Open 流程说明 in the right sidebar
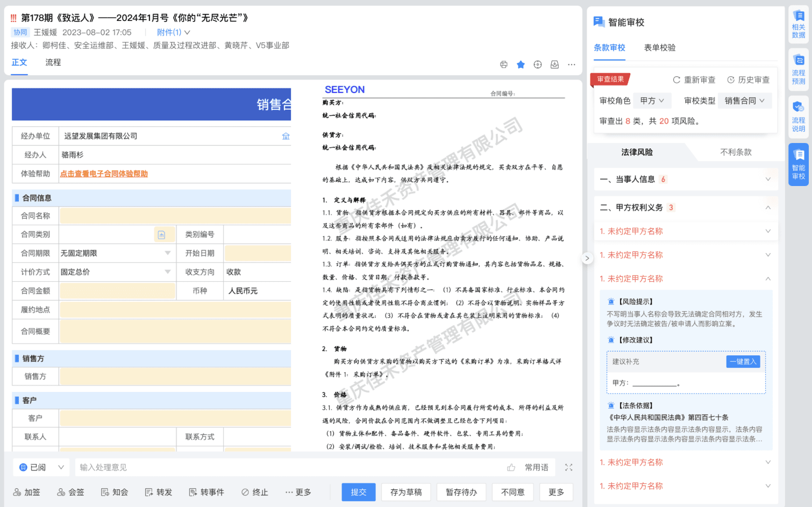This screenshot has height=507, width=812. coord(799,116)
